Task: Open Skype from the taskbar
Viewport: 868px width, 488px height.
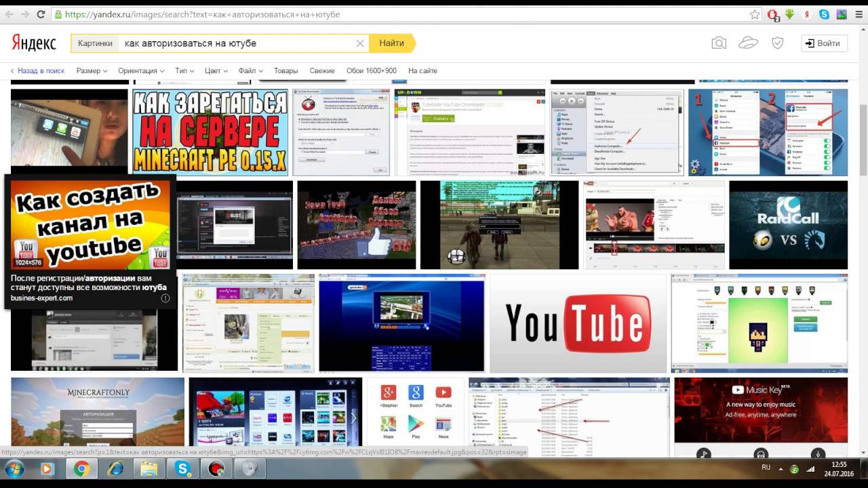Action: point(183,468)
